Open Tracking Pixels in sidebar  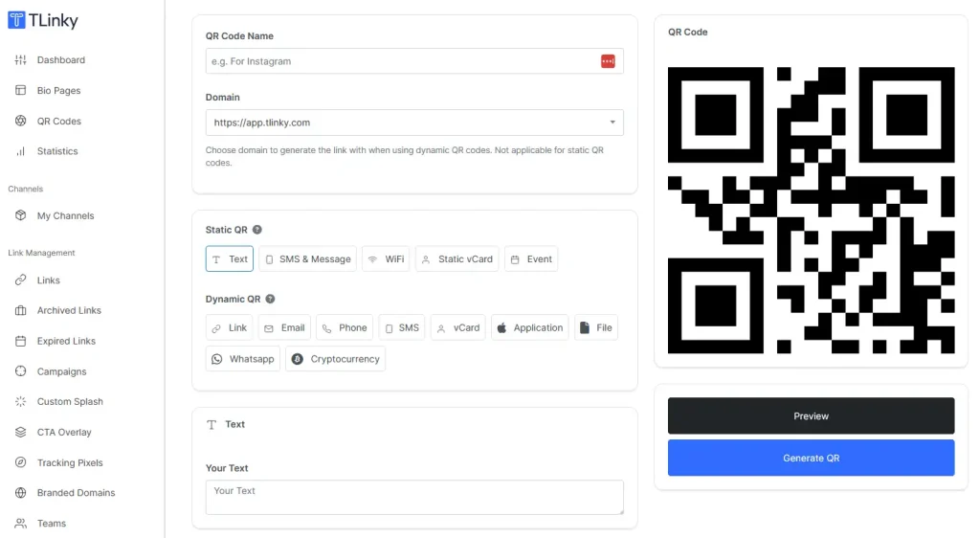click(69, 462)
